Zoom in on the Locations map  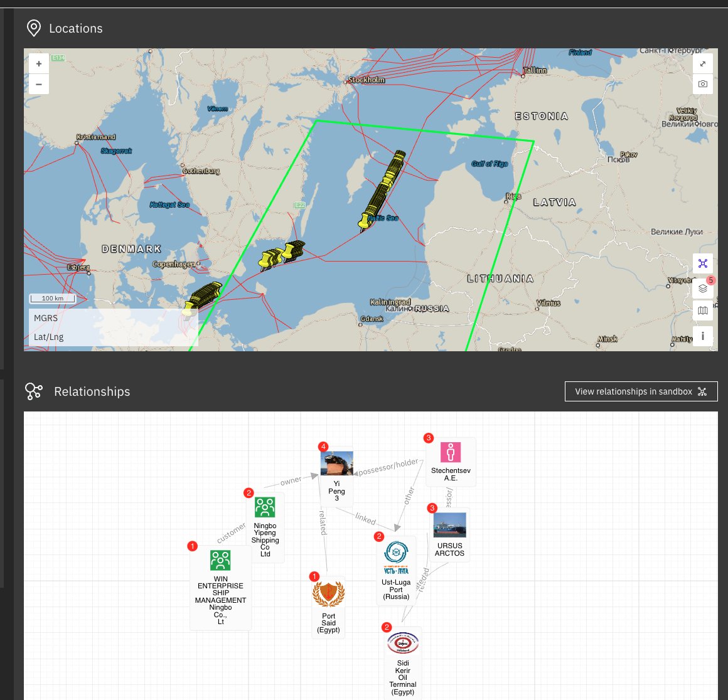[x=39, y=64]
